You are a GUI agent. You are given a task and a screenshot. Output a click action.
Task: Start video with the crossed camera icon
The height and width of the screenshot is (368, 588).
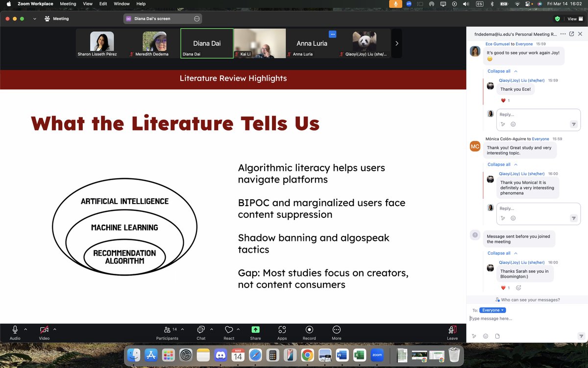tap(44, 330)
